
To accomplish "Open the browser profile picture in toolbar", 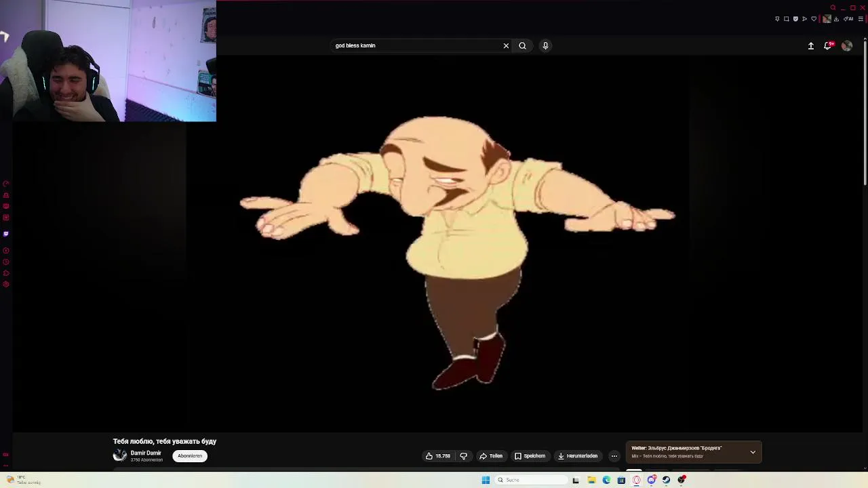I will (x=827, y=19).
